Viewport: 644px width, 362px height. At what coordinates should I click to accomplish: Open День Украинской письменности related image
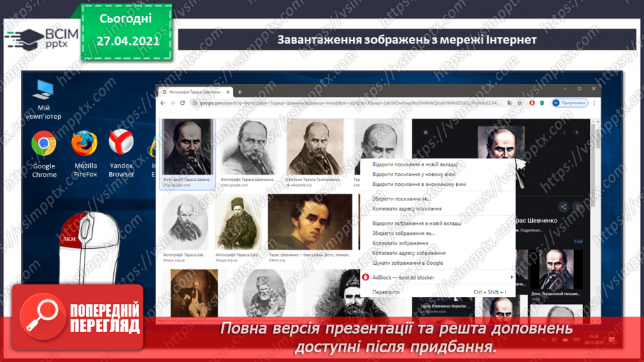pyautogui.click(x=556, y=269)
